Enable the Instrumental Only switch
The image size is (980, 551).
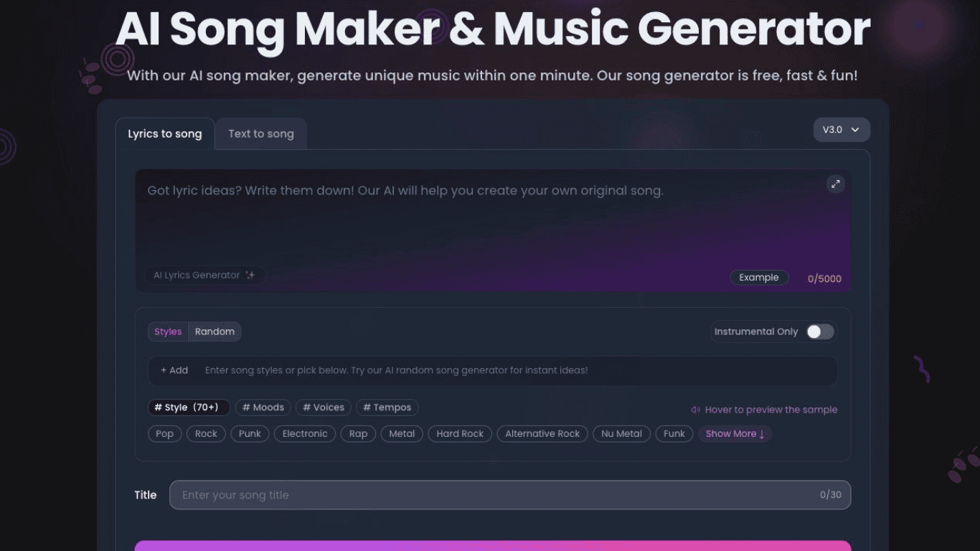820,331
